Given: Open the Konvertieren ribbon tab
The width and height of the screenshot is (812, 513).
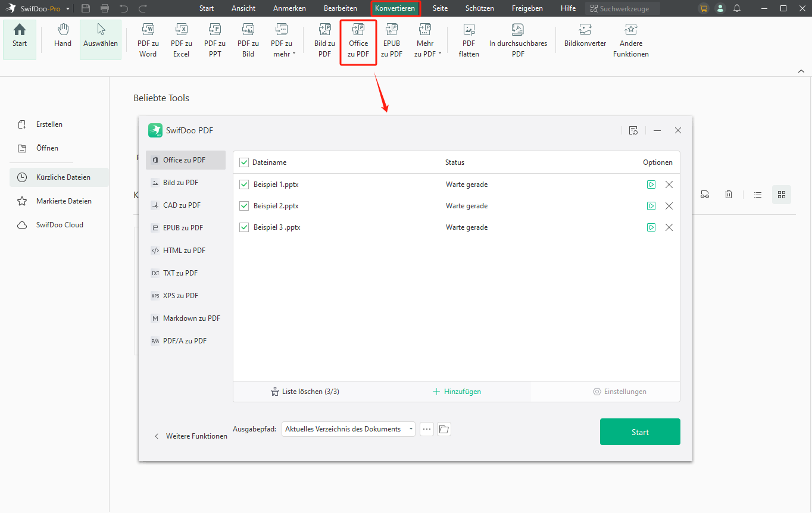Looking at the screenshot, I should click(395, 8).
